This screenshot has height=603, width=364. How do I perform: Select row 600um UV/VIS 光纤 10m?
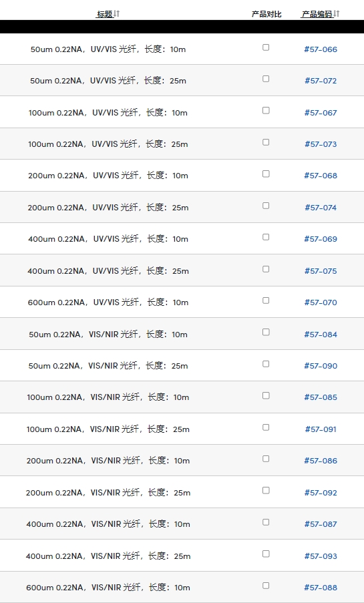(x=182, y=302)
